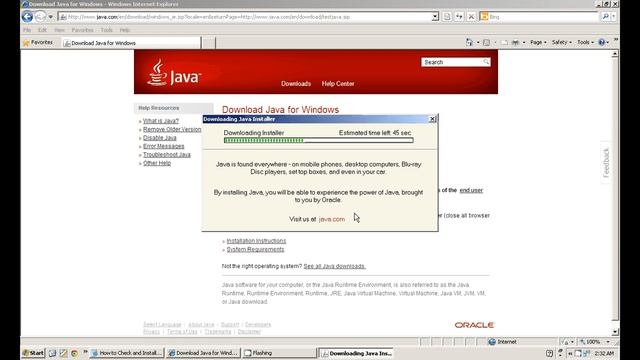Screen dimensions: 640x360
Task: Click the address bar URL field
Action: (x=245, y=17)
